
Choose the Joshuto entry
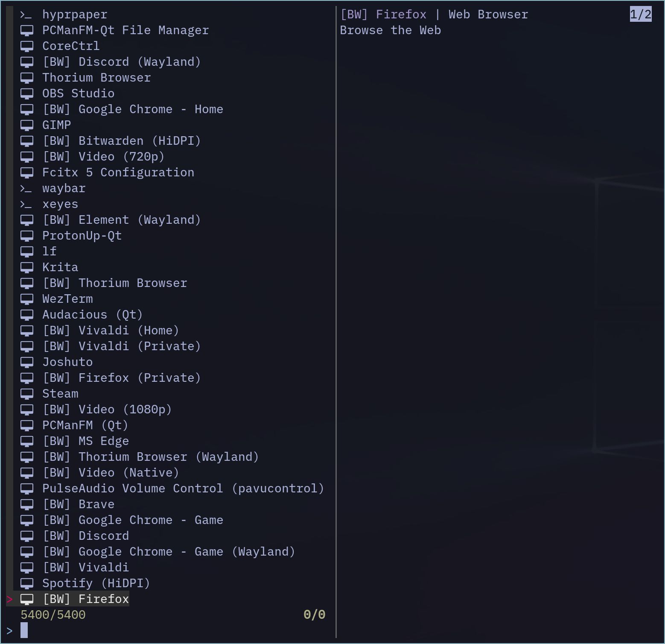coord(67,363)
